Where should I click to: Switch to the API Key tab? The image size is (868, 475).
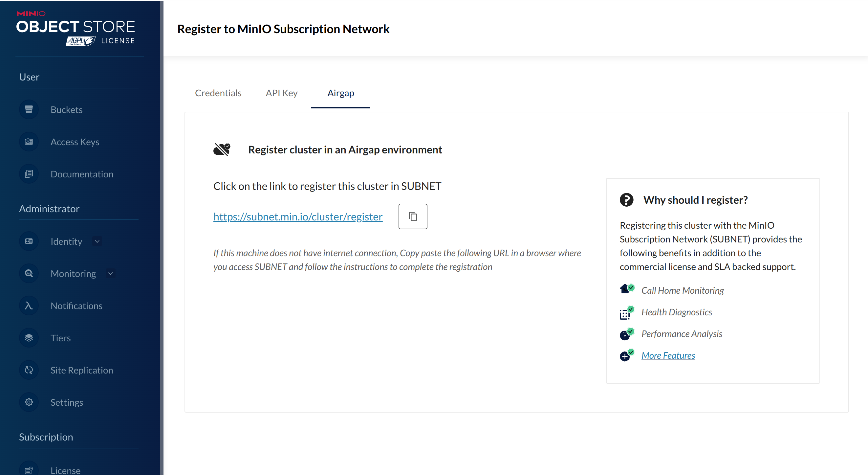(282, 93)
